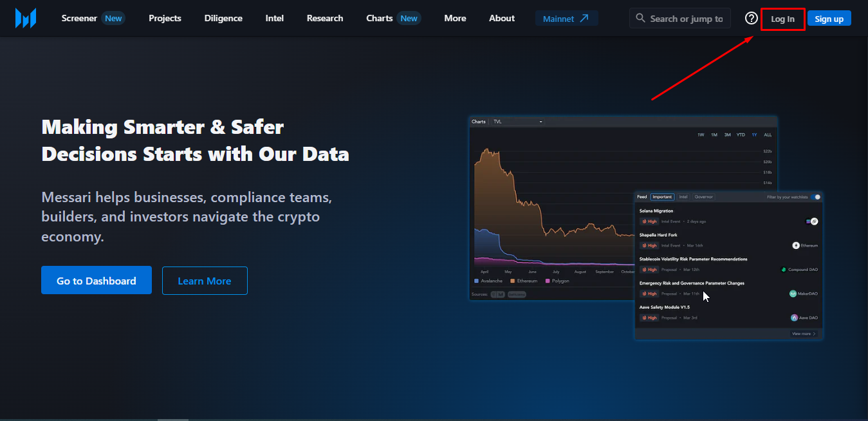
Task: Switch to the Governor tab in the Feed
Action: [704, 197]
